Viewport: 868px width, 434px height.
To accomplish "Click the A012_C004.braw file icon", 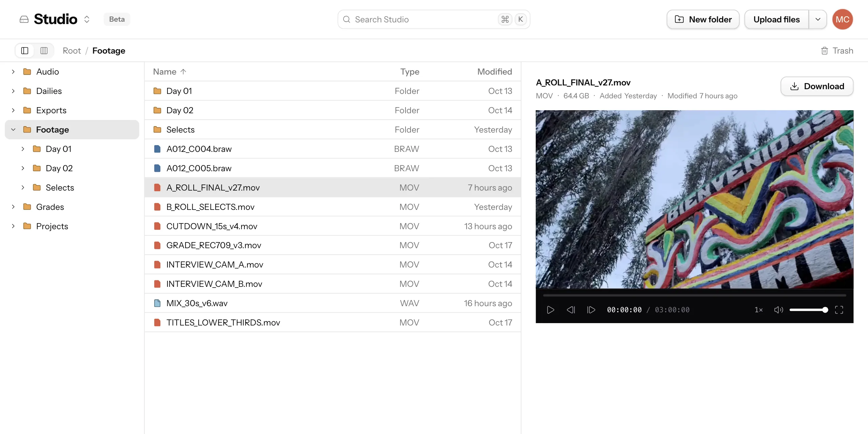I will [157, 149].
